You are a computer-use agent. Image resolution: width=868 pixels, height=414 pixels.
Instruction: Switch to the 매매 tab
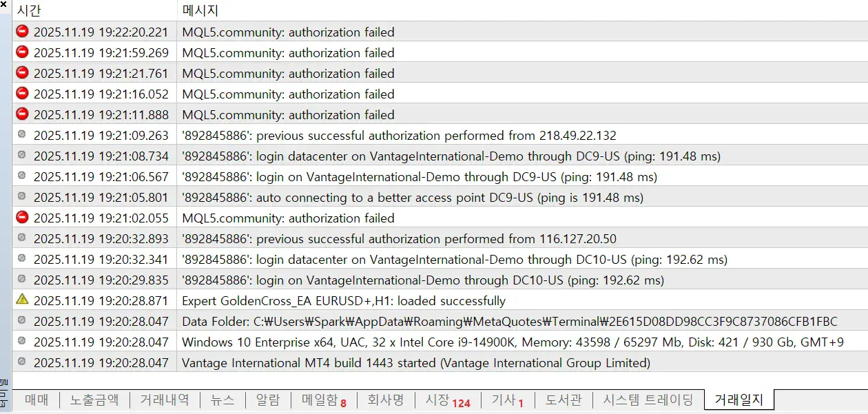(37, 400)
